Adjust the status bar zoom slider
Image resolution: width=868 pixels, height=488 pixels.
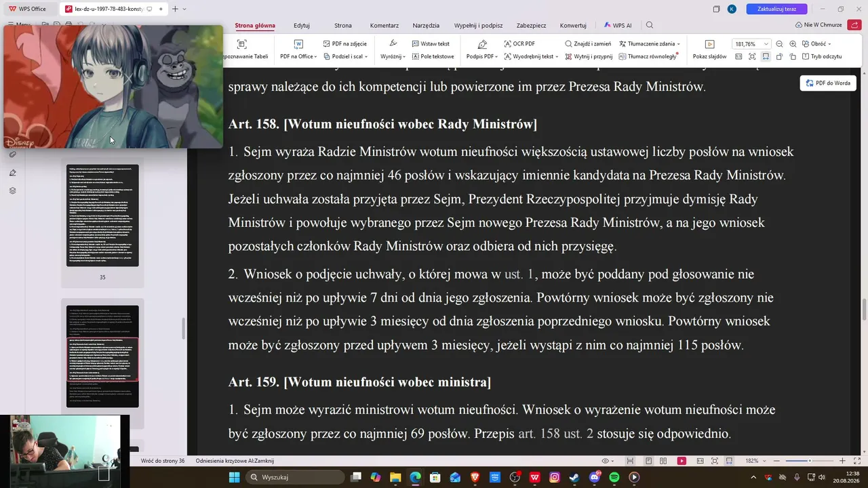809,461
